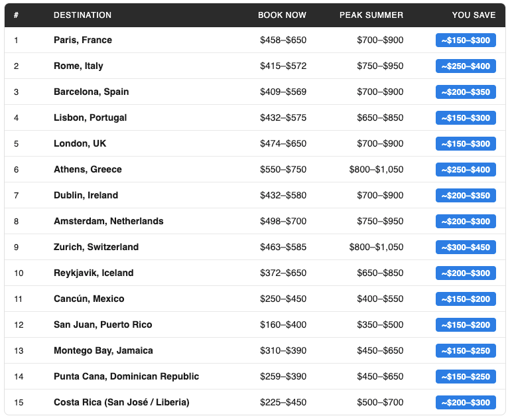Click the PEAK SUMMER column header
This screenshot has width=510, height=420.
371,15
